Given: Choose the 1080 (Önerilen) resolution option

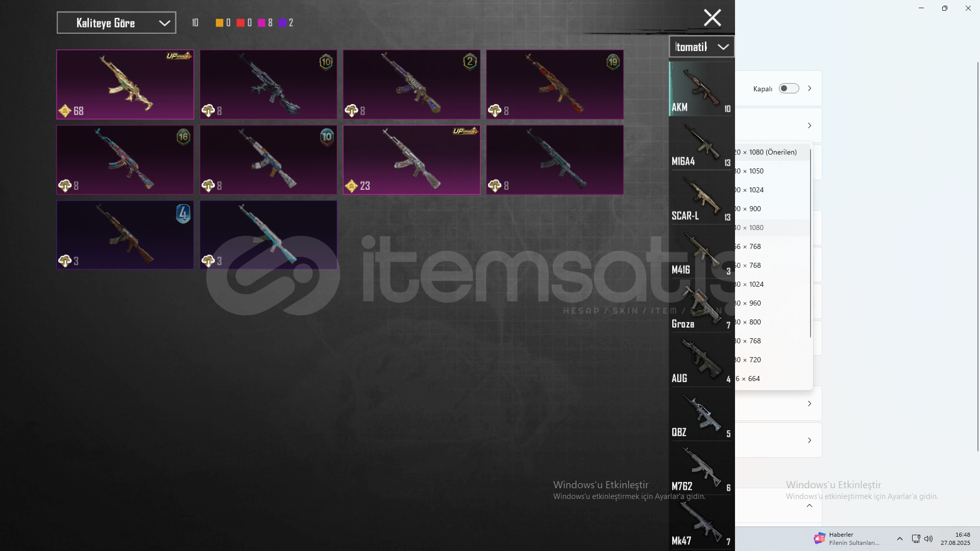Looking at the screenshot, I should pyautogui.click(x=772, y=152).
